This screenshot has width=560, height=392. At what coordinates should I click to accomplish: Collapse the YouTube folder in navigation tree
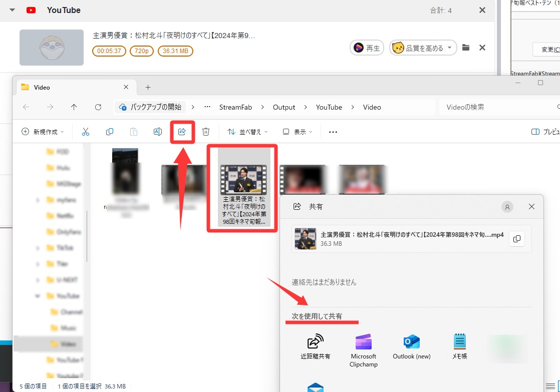(38, 296)
